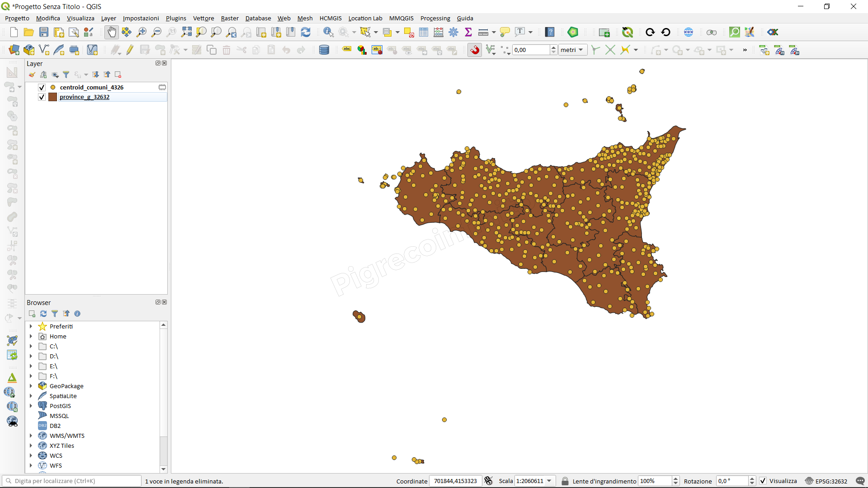Select the centroid_comuni_4326 layer name
This screenshot has width=868, height=488.
[x=92, y=87]
